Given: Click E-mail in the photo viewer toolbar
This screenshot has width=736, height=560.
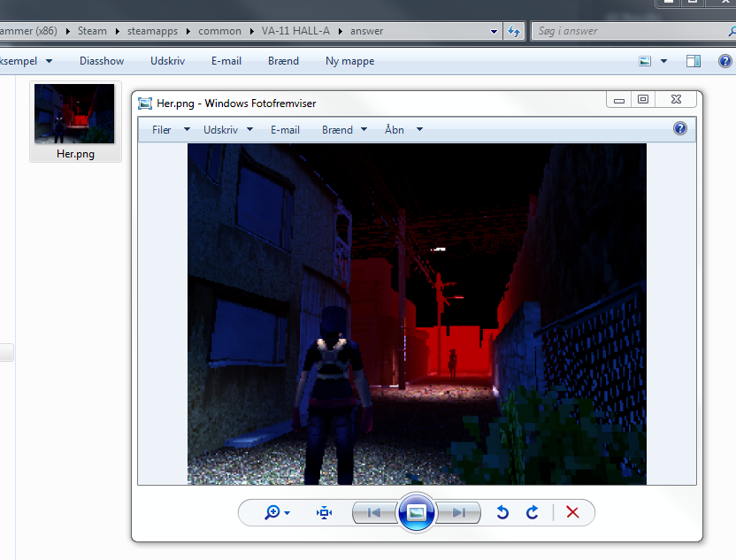Looking at the screenshot, I should [x=285, y=129].
